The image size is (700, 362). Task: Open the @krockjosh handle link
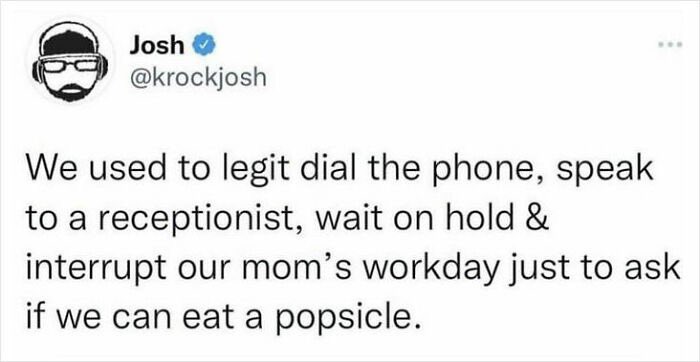[197, 79]
